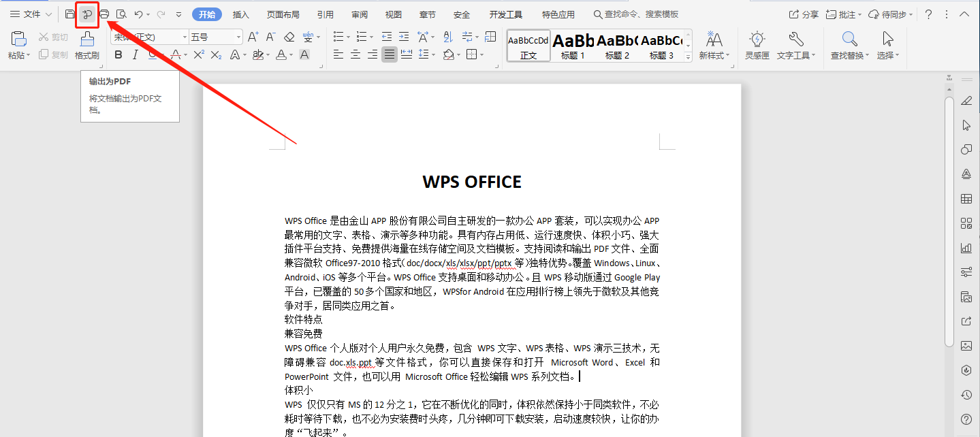Toggle justified paragraph alignment
Image resolution: width=980 pixels, height=437 pixels.
pyautogui.click(x=389, y=55)
